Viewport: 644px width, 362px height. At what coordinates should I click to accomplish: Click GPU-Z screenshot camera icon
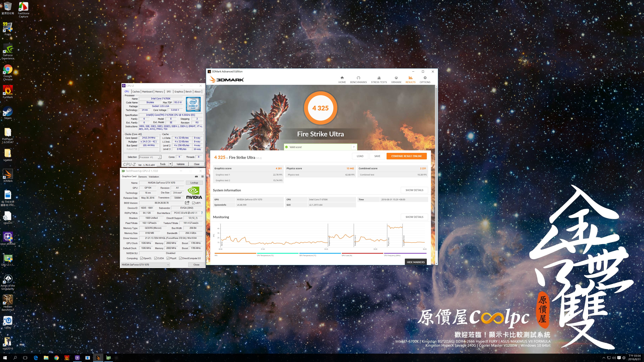196,176
